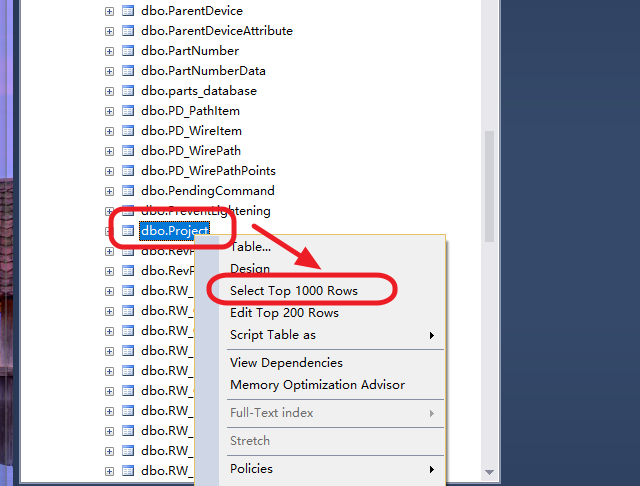The image size is (640, 486).
Task: Click the dbo.ParentDeviceAttribute table icon
Action: tap(128, 31)
